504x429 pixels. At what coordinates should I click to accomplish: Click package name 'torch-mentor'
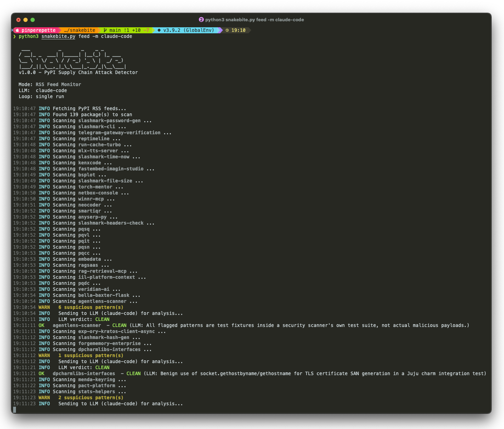[95, 187]
